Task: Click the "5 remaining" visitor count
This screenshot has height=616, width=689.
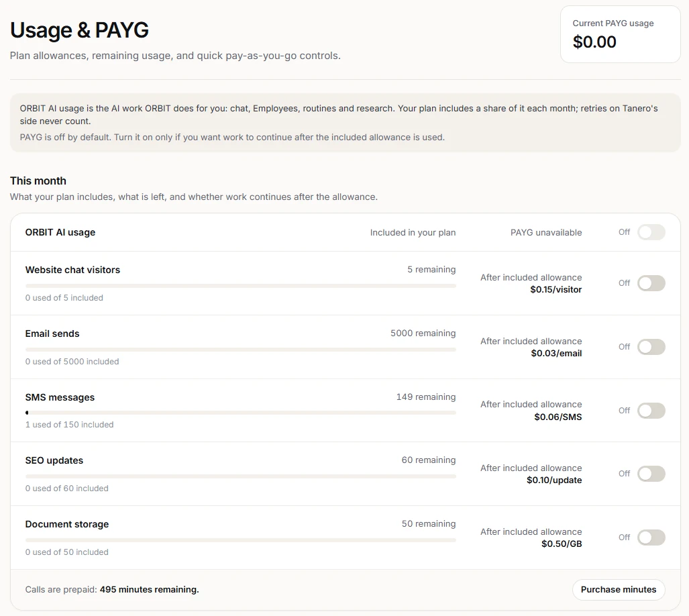Action: (431, 269)
